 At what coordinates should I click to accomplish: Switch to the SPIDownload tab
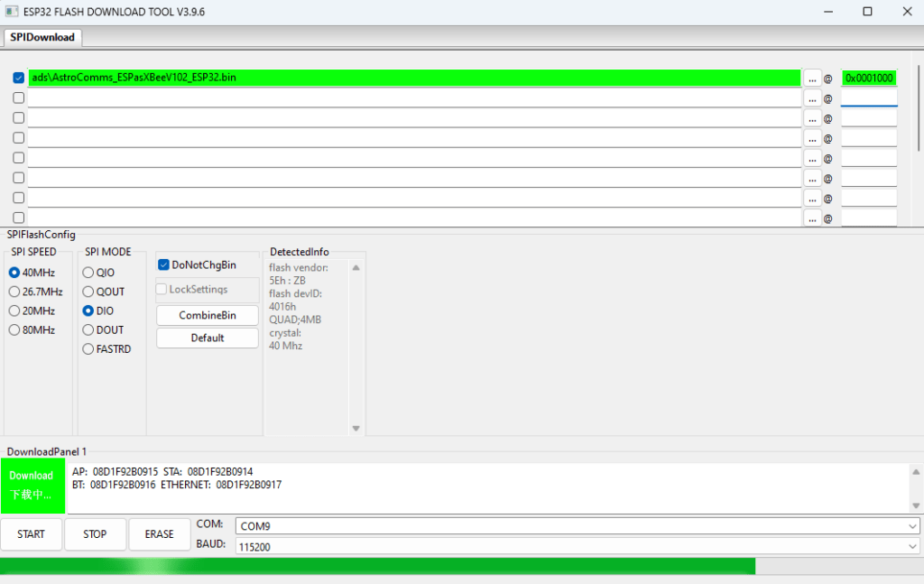coord(42,37)
